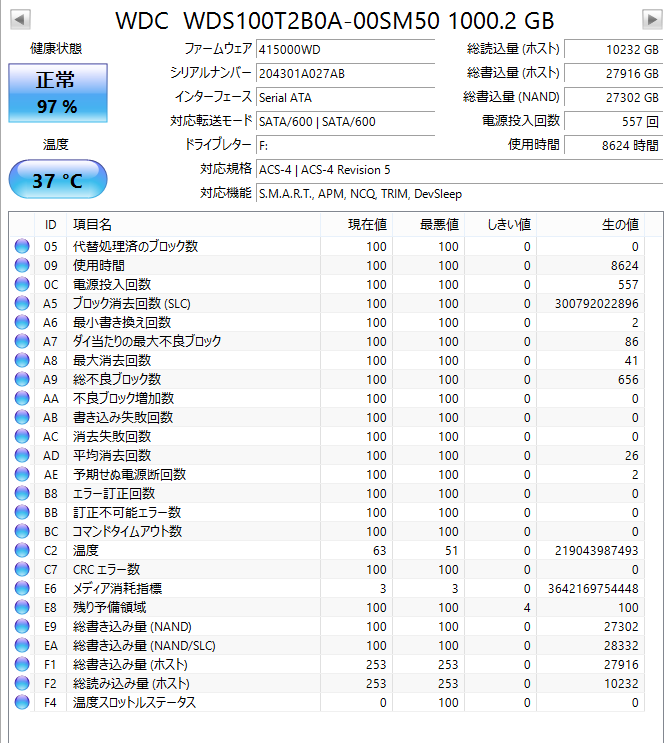Click the serial number field 204301A027AB
The height and width of the screenshot is (743, 670).
345,74
